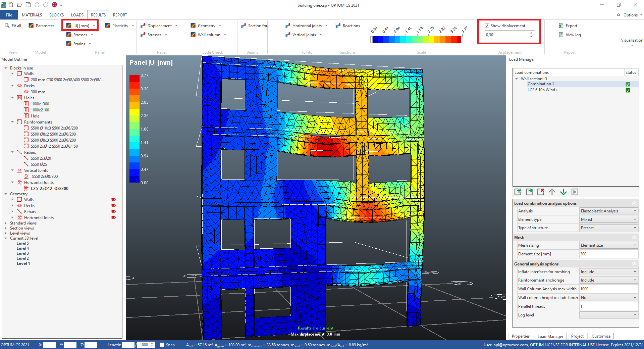Move load combination down with green arrow

coord(563,192)
